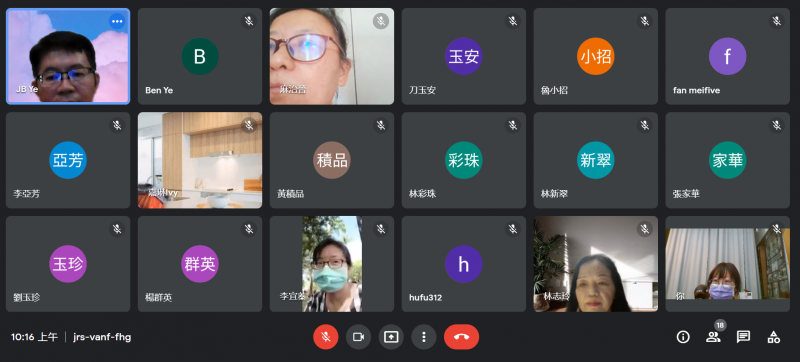
Task: Click the muted mic icon on 劉玉珍's tile
Action: 117,229
